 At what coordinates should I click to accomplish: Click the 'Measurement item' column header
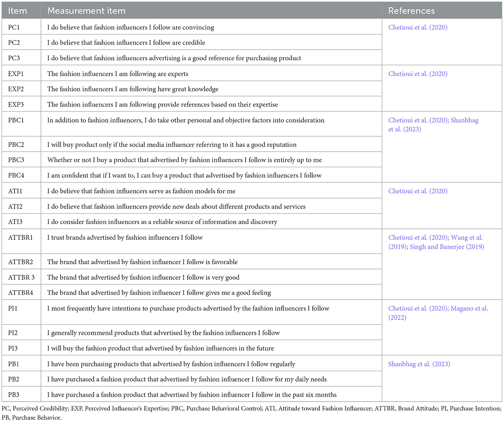point(87,11)
